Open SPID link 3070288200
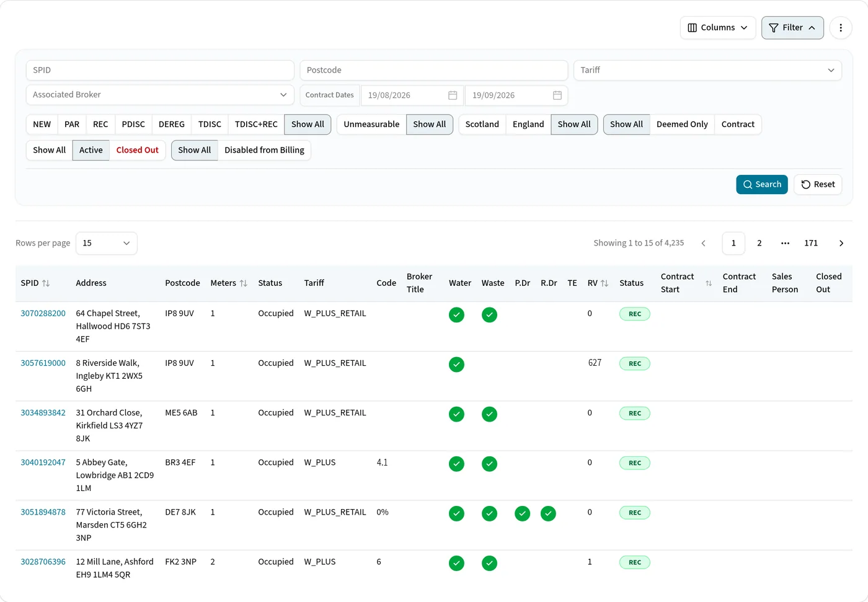868x602 pixels. (x=43, y=314)
